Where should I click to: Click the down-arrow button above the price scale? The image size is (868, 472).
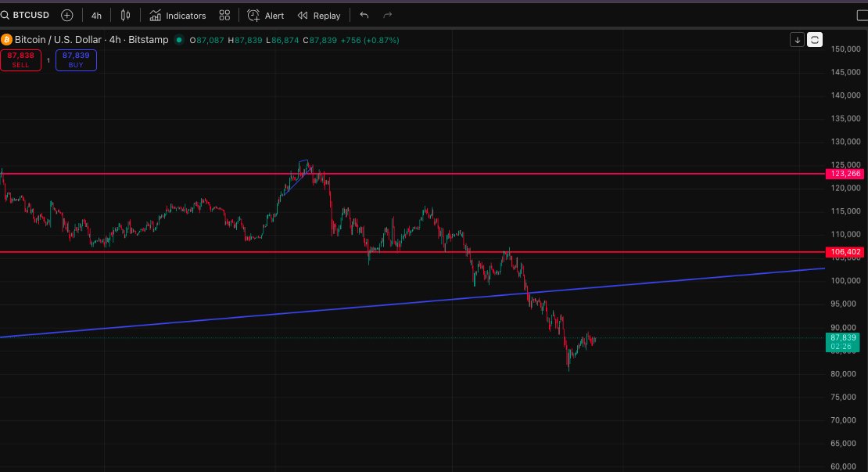pos(797,40)
